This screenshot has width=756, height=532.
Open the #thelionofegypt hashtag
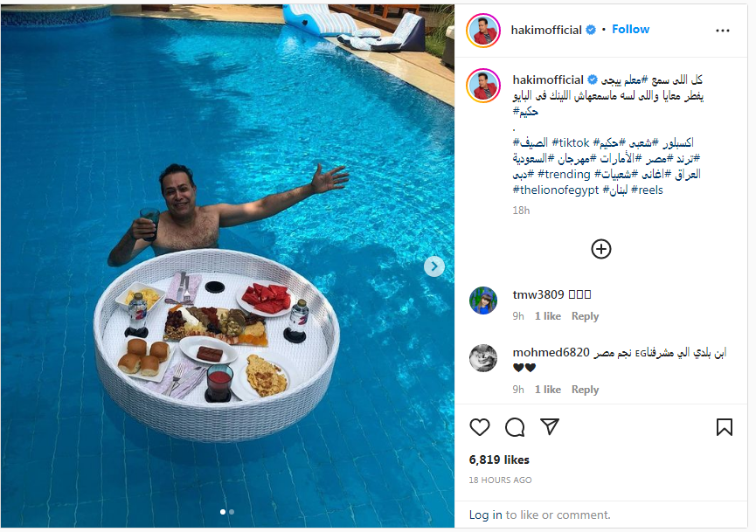556,190
